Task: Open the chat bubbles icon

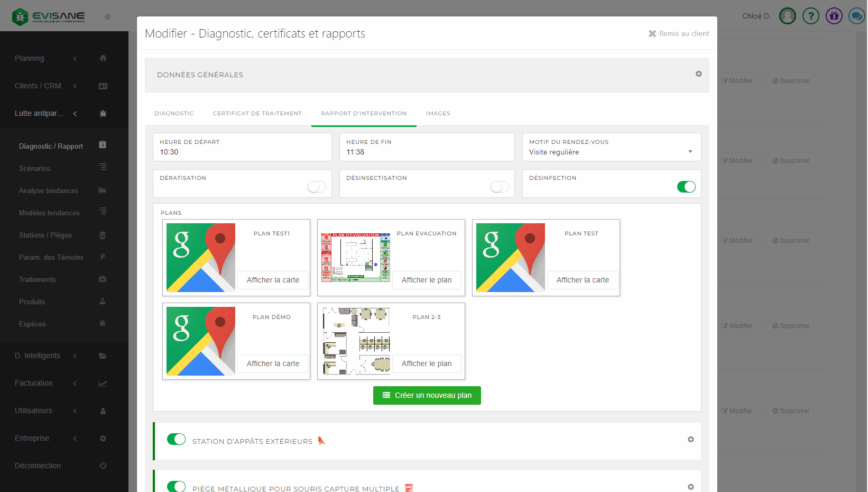Action: click(856, 16)
